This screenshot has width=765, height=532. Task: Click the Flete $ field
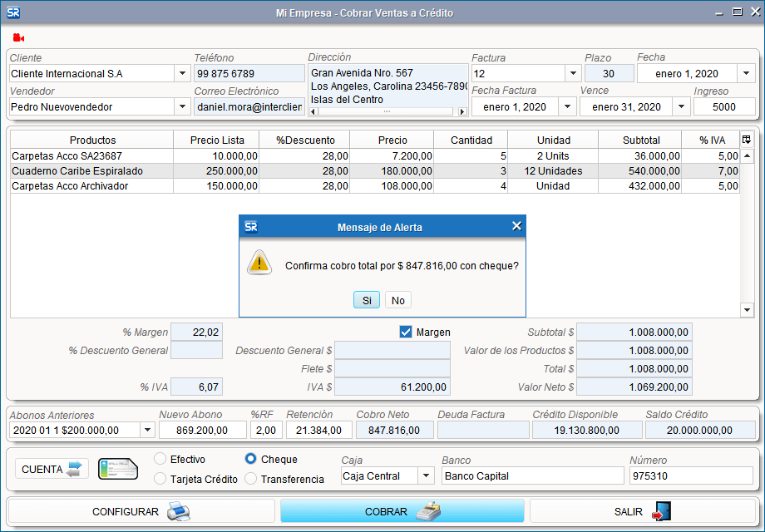(392, 368)
